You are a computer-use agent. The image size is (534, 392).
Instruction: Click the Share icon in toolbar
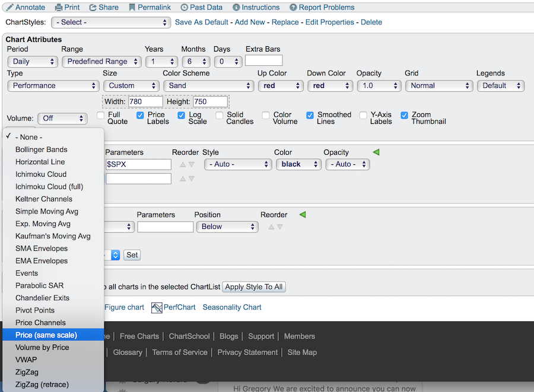(93, 7)
